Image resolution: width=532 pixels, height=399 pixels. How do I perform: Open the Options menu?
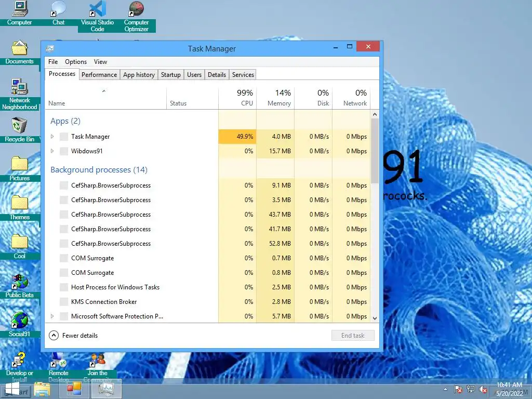[x=76, y=62]
